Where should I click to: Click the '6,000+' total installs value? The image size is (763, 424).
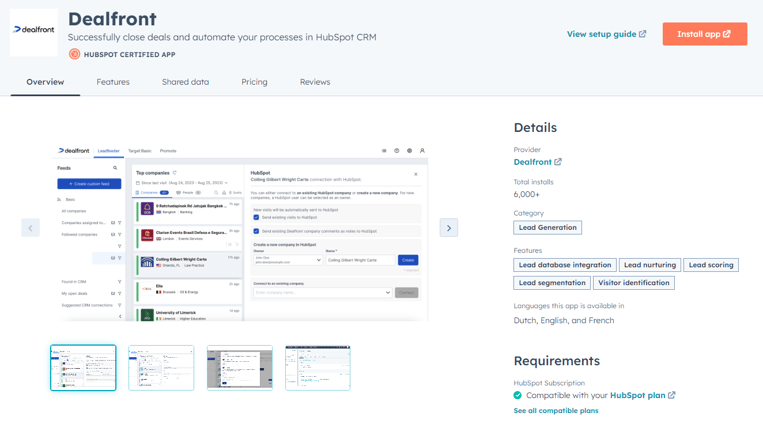click(x=527, y=194)
